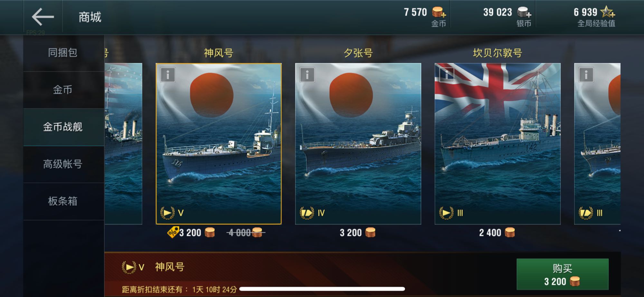Screen dimensions: 644x297
Task: Switch to the 高级帐号 tab
Action: (x=63, y=164)
